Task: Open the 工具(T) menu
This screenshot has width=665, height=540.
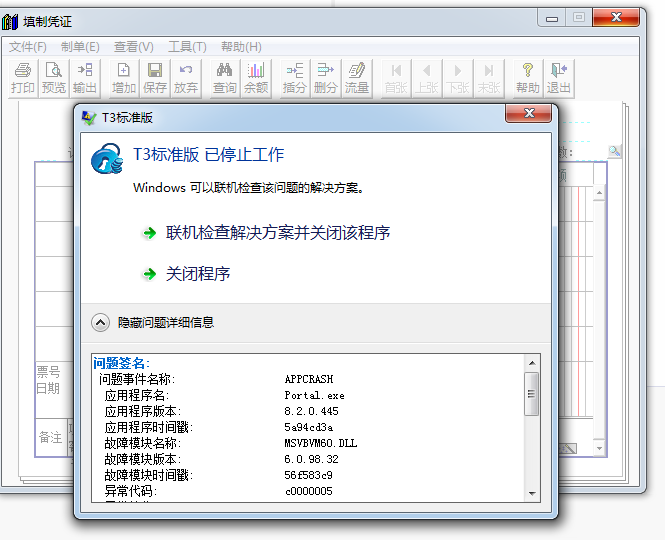Action: click(187, 47)
